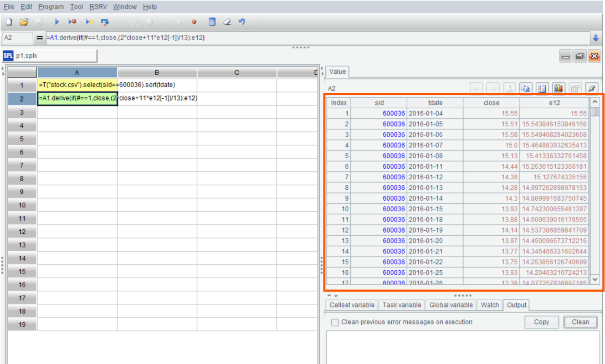The image size is (605, 364).
Task: Click the calculator icon in the toolbar
Action: [212, 22]
